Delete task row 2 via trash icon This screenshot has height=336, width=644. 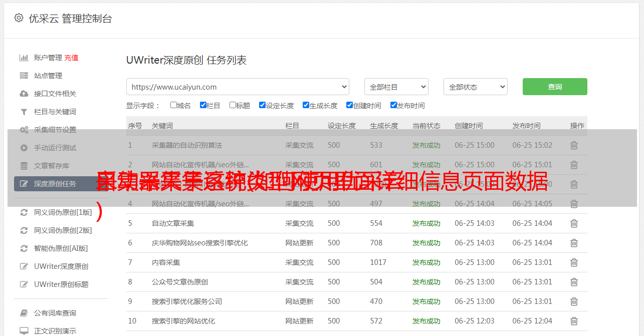click(x=574, y=165)
